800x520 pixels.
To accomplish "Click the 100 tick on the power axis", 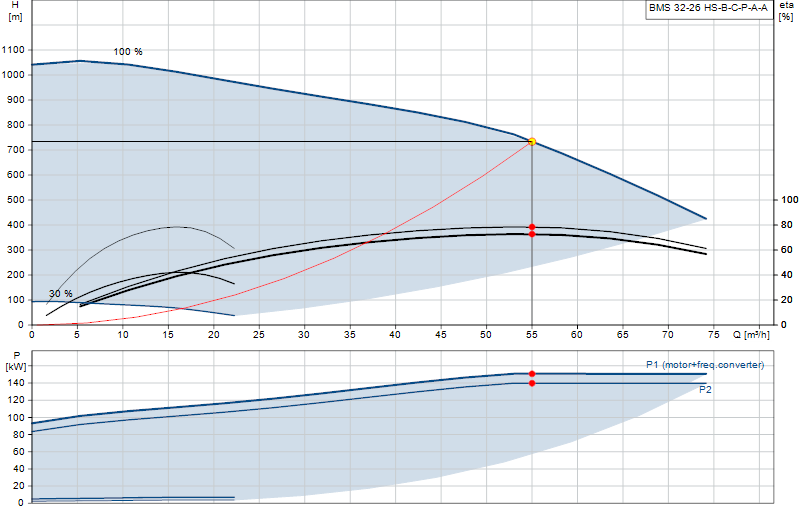I will coord(16,417).
